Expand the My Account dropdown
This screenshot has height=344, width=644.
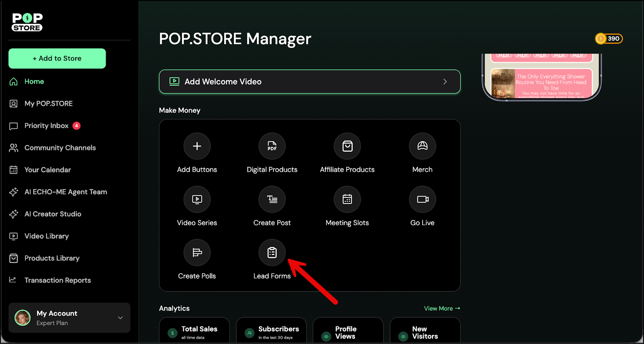(120, 318)
